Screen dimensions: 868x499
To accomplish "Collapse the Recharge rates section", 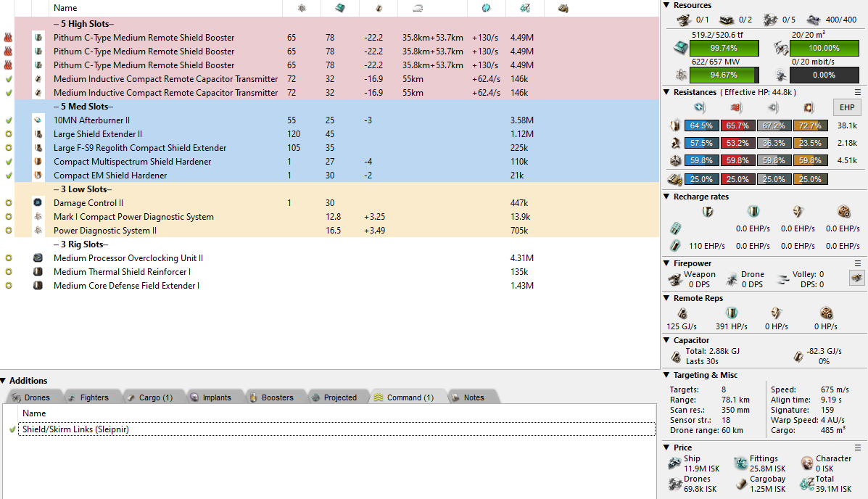I will (667, 197).
